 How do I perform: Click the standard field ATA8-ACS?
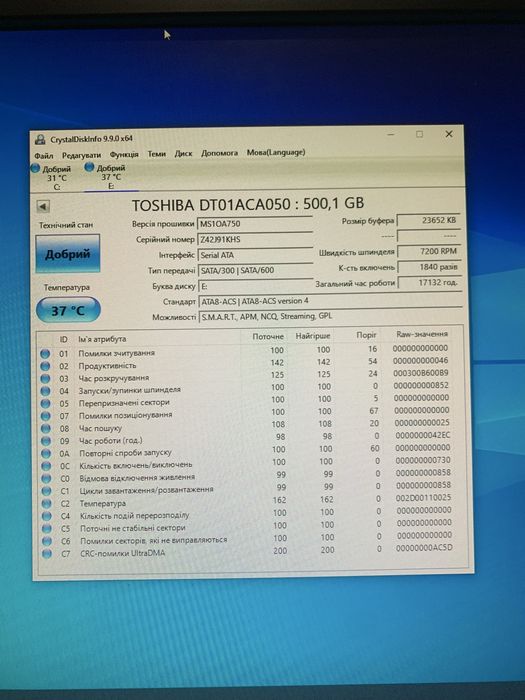(x=329, y=301)
